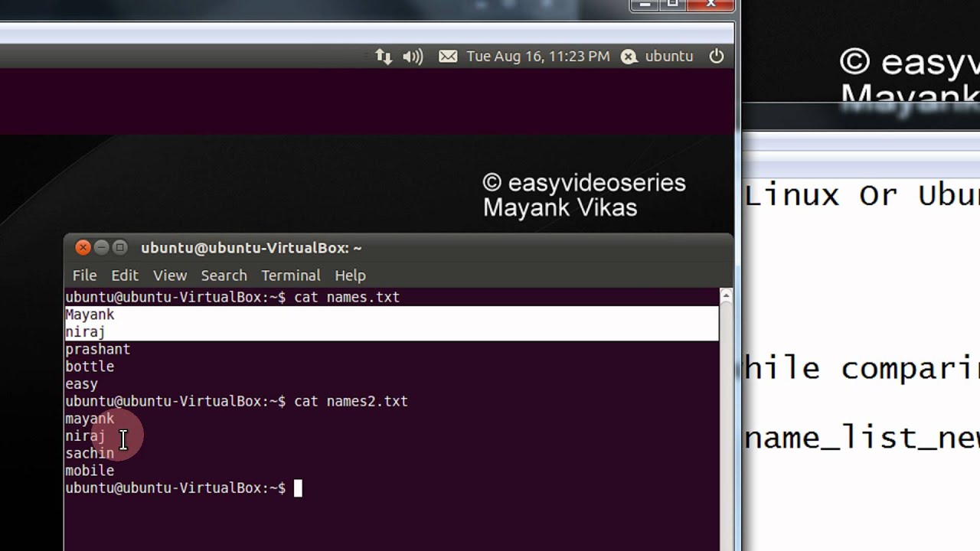Click the 'name_list_new' text in right window
980x551 pixels.
862,439
